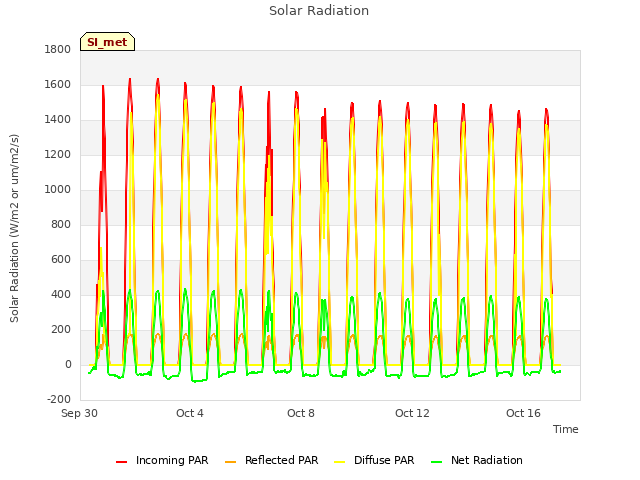The width and height of the screenshot is (640, 480).
Task: Click the Sep 30 x-axis tick label
Action: (x=79, y=413)
